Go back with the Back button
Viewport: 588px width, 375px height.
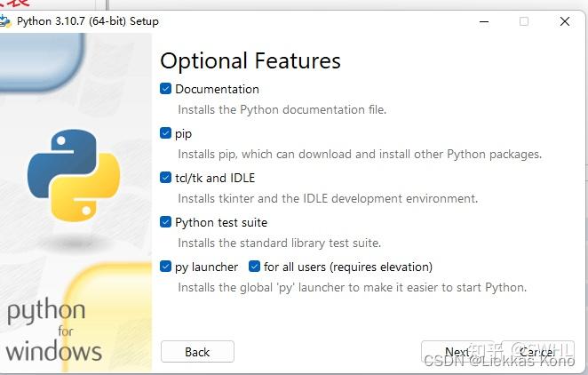(197, 352)
